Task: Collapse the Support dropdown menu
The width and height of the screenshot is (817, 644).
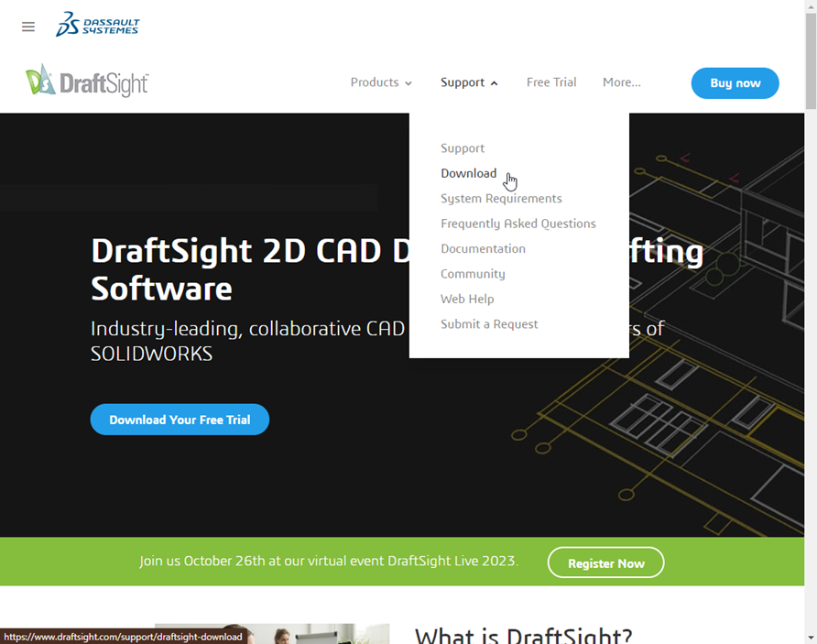Action: coord(469,82)
